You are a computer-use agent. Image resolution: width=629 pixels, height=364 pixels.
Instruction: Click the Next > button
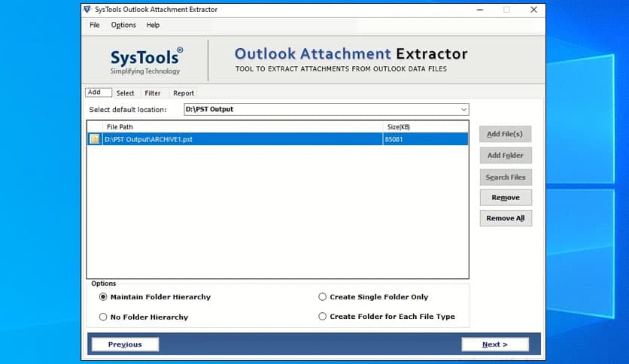click(495, 344)
